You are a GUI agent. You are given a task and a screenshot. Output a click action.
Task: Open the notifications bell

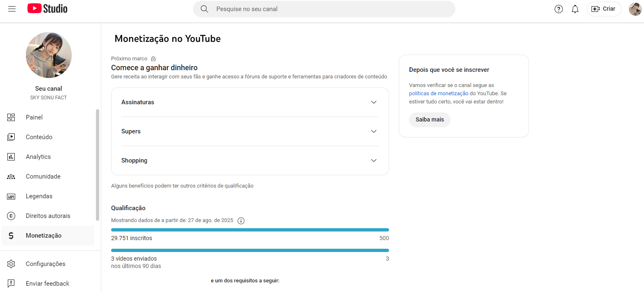point(575,9)
